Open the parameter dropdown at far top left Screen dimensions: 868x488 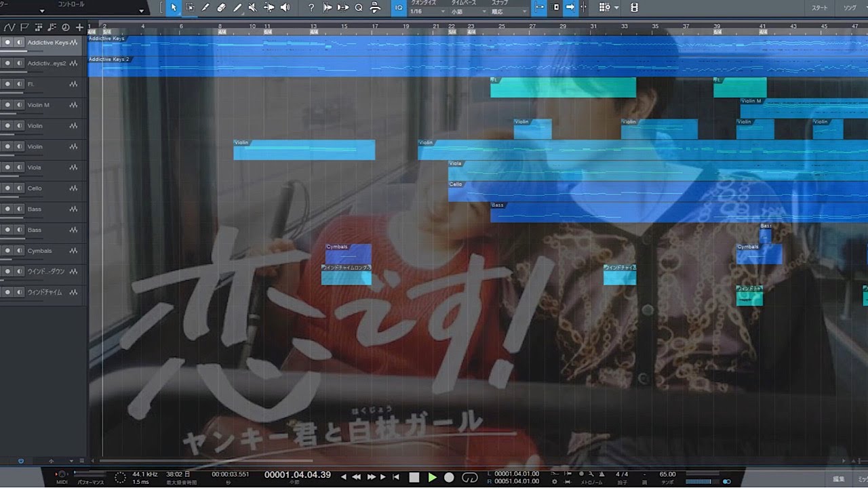point(42,10)
